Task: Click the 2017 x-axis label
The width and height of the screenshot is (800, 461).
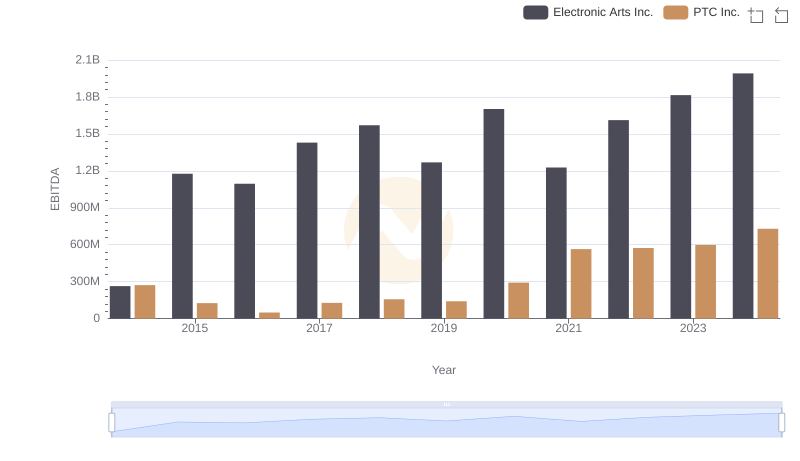Action: pos(319,328)
